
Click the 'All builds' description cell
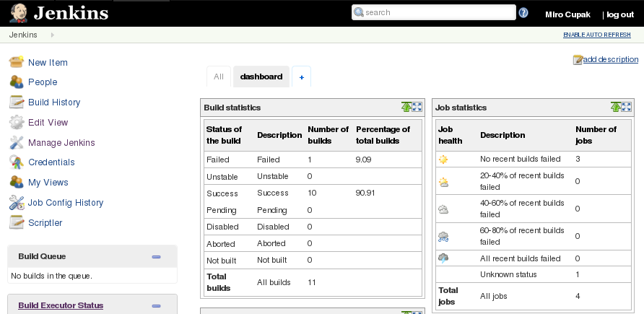click(x=274, y=282)
